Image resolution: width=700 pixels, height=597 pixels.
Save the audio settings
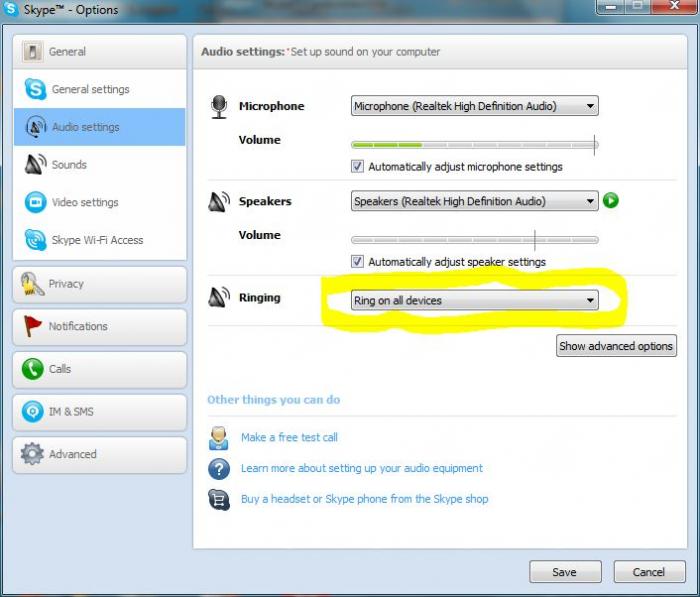[565, 572]
